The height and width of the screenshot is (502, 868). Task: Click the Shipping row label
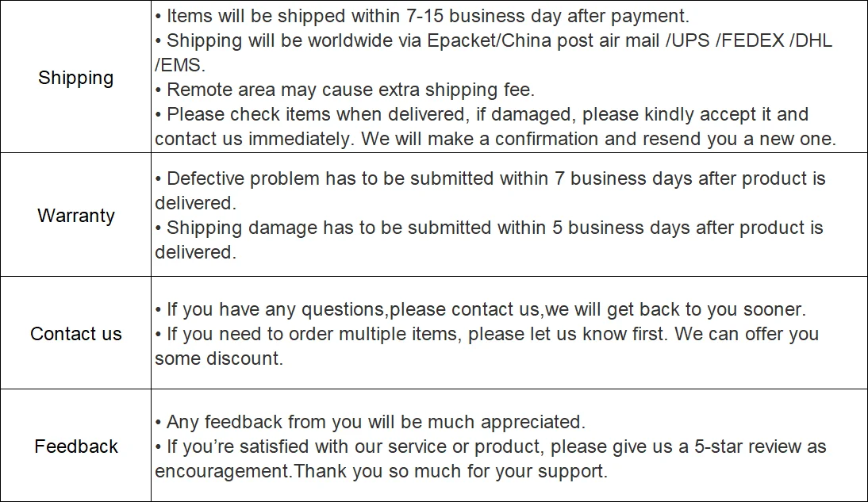(75, 78)
